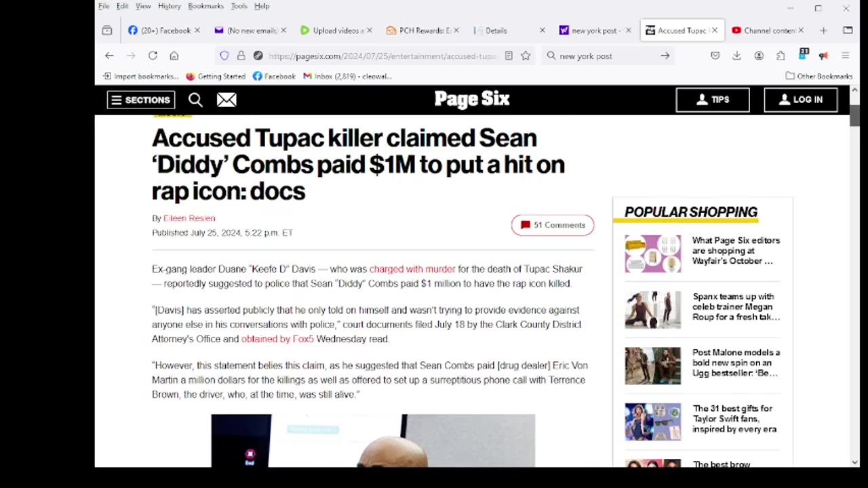Open the Firefox account icon
This screenshot has width=868, height=488.
click(759, 56)
